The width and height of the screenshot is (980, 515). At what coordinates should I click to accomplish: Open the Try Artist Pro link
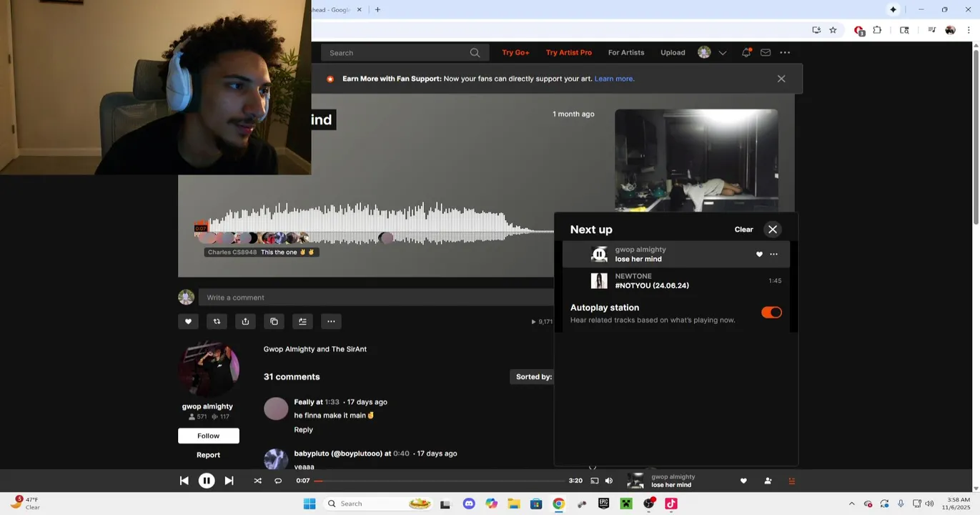[x=569, y=53]
